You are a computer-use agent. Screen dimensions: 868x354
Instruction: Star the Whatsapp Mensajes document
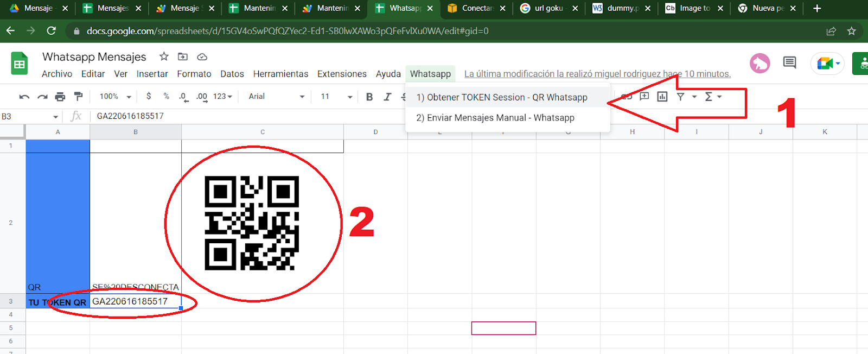(164, 56)
